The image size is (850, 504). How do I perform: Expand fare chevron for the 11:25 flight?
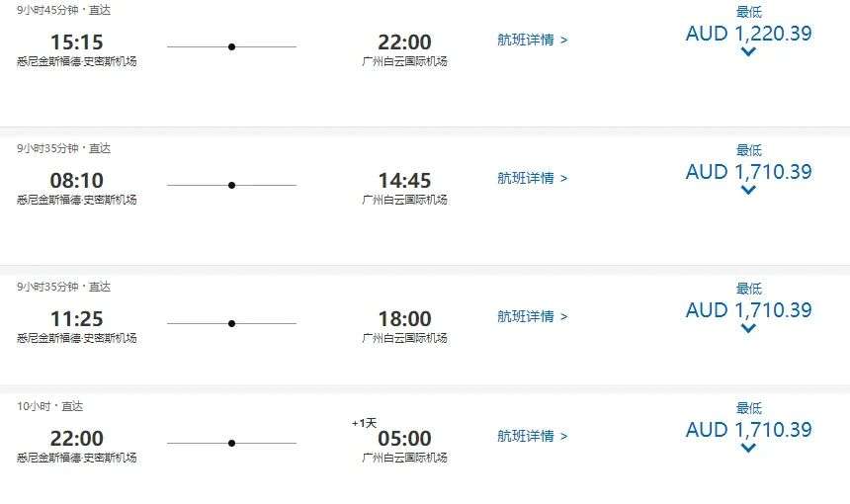(748, 329)
